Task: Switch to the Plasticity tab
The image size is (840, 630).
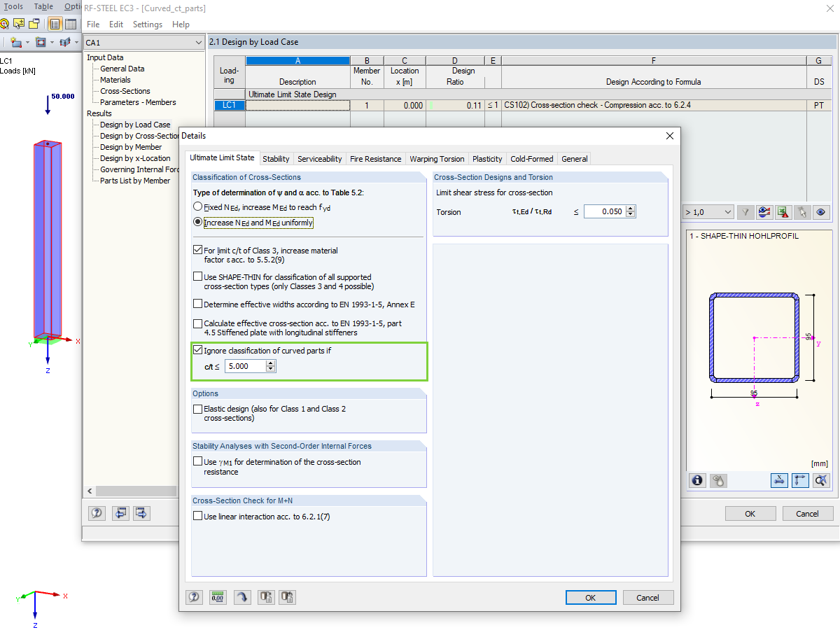Action: point(487,159)
